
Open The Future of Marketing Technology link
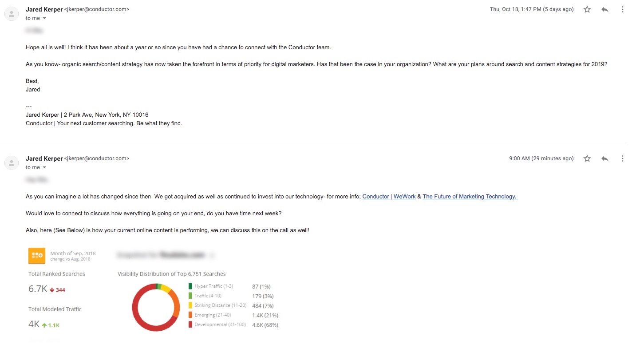tap(470, 196)
